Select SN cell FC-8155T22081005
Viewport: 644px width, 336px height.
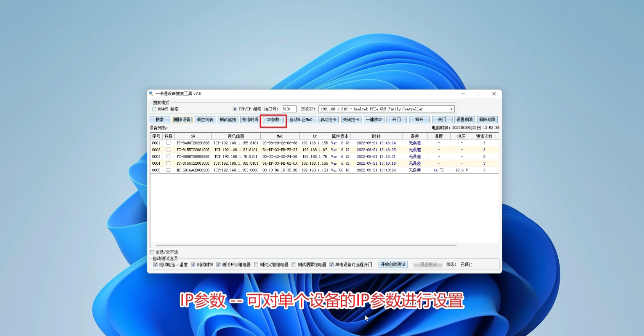pyautogui.click(x=193, y=164)
